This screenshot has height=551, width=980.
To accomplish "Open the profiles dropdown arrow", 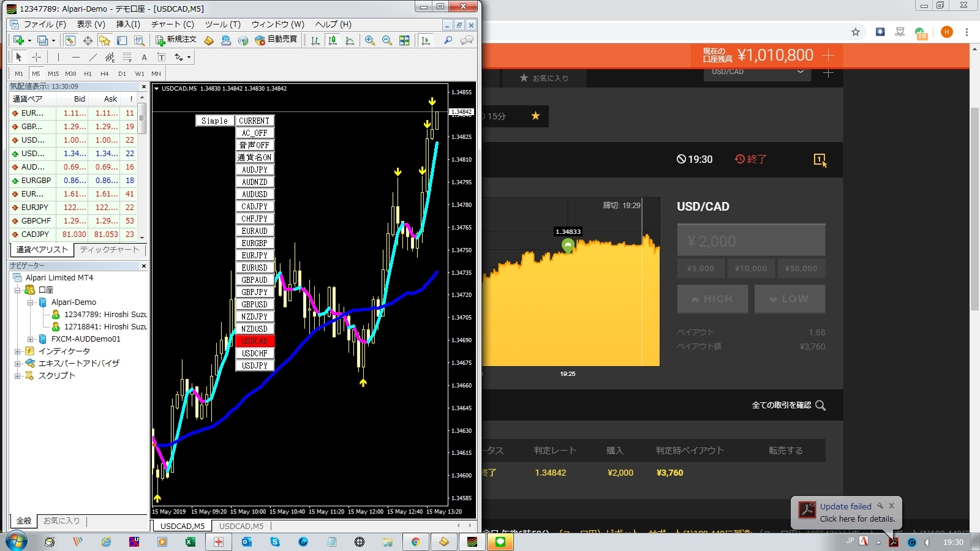I will [53, 40].
